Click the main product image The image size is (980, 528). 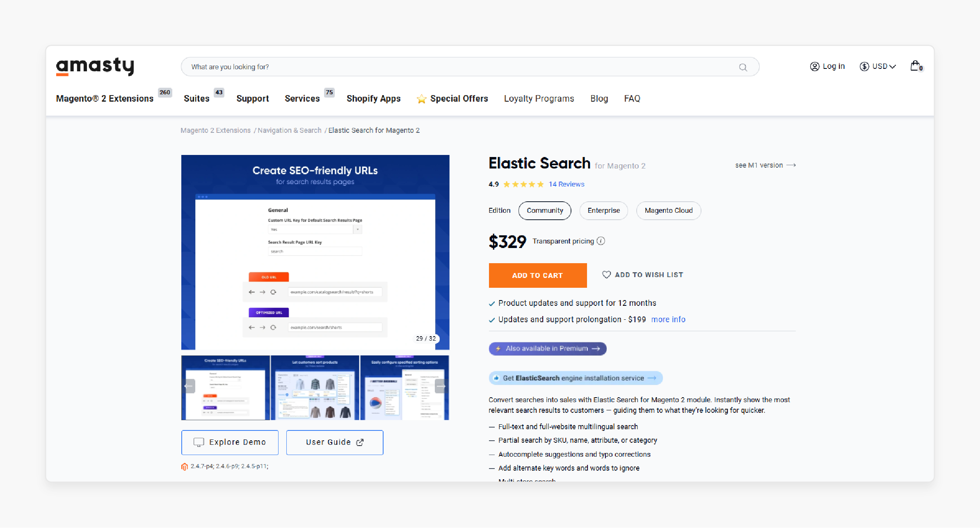pos(315,252)
